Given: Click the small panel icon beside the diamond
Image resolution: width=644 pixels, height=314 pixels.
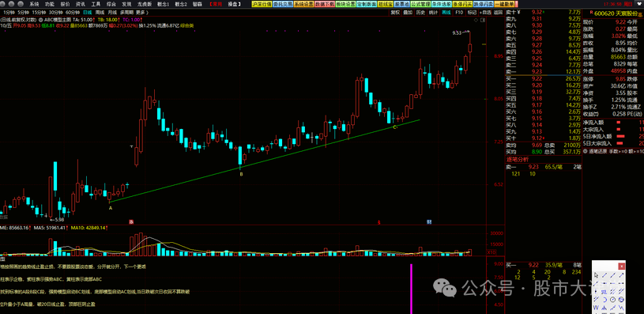Looking at the screenshot, I should pos(483,20).
